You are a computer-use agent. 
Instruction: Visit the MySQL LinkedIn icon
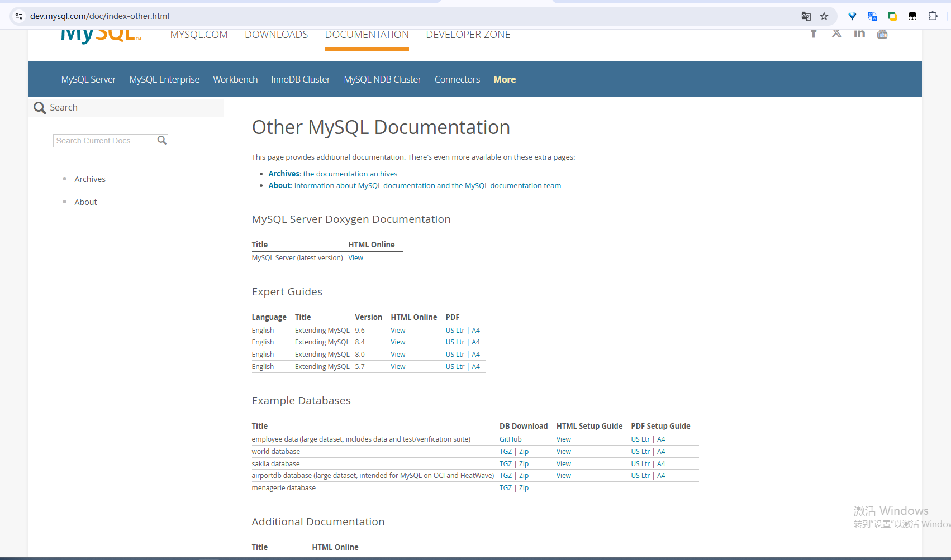(x=859, y=33)
